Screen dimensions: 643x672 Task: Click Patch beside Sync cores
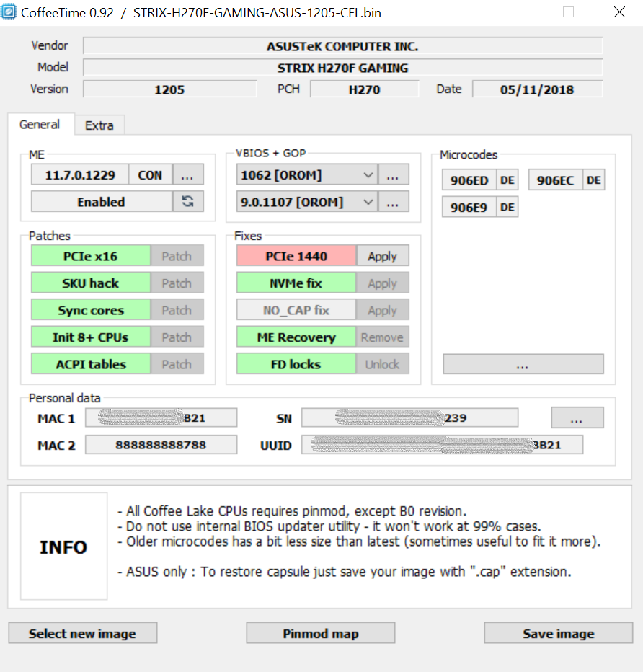click(x=177, y=310)
